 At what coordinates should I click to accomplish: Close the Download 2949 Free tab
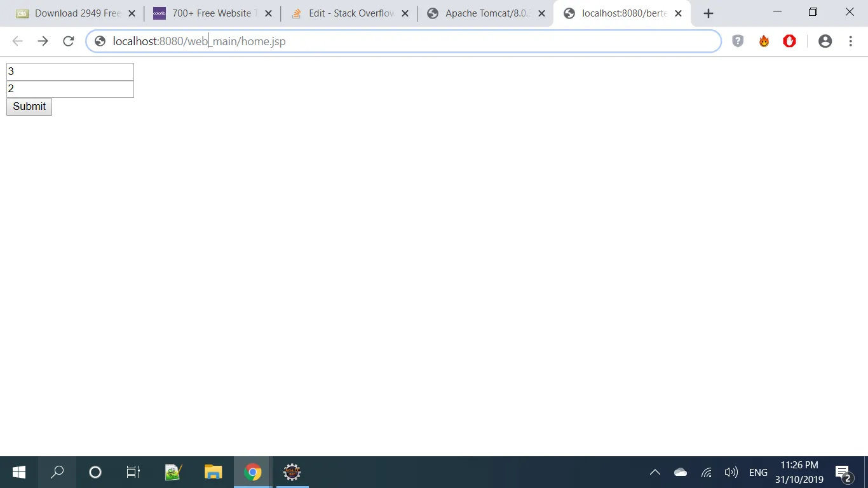point(132,13)
